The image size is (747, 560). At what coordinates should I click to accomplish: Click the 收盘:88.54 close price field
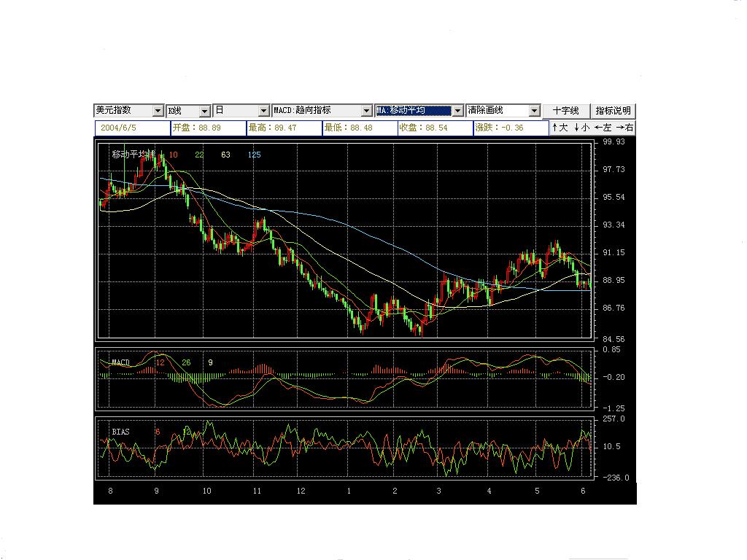pyautogui.click(x=436, y=128)
